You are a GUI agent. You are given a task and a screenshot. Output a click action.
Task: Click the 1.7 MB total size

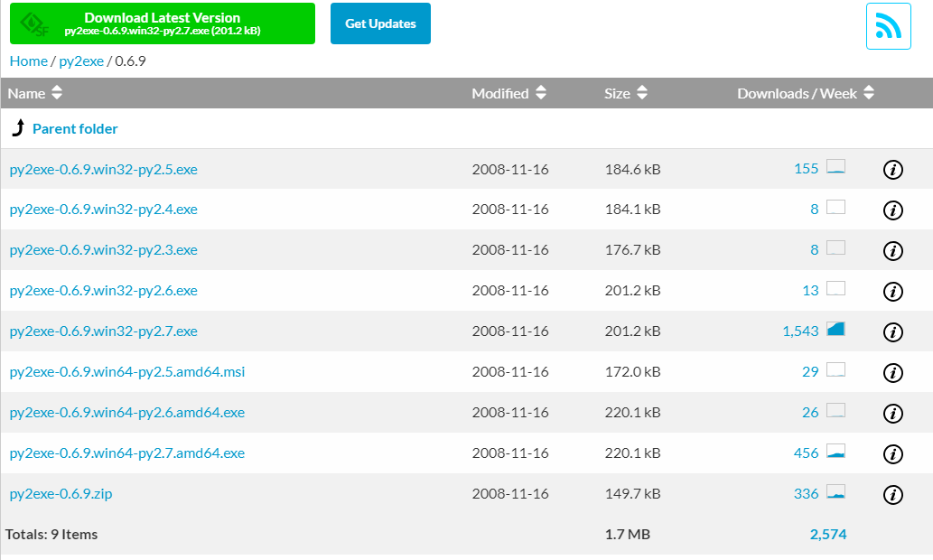[627, 535]
